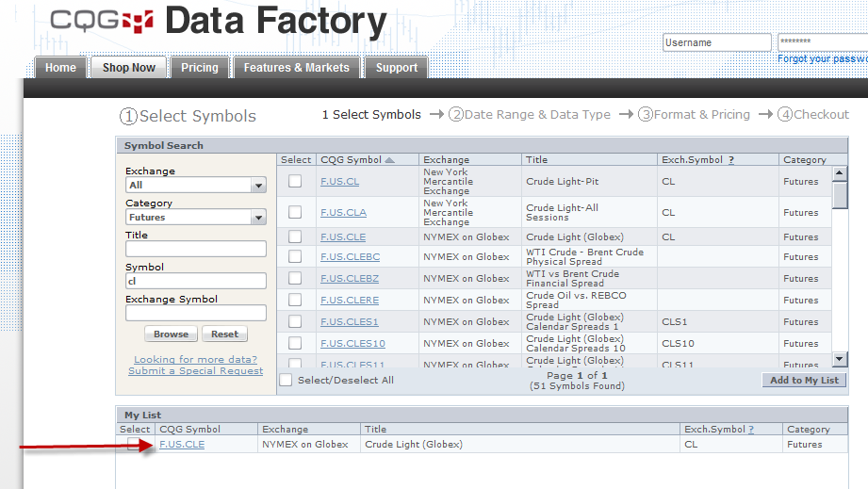
Task: Open Features & Markets tab
Action: click(297, 68)
